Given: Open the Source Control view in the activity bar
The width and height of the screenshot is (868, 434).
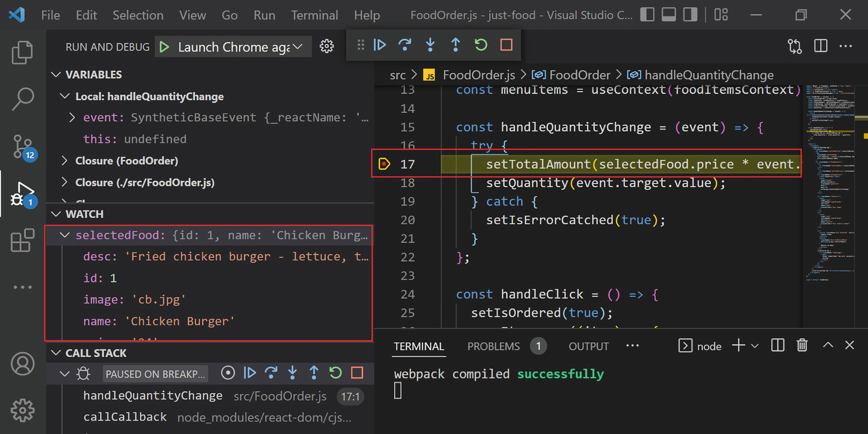Looking at the screenshot, I should [x=23, y=147].
